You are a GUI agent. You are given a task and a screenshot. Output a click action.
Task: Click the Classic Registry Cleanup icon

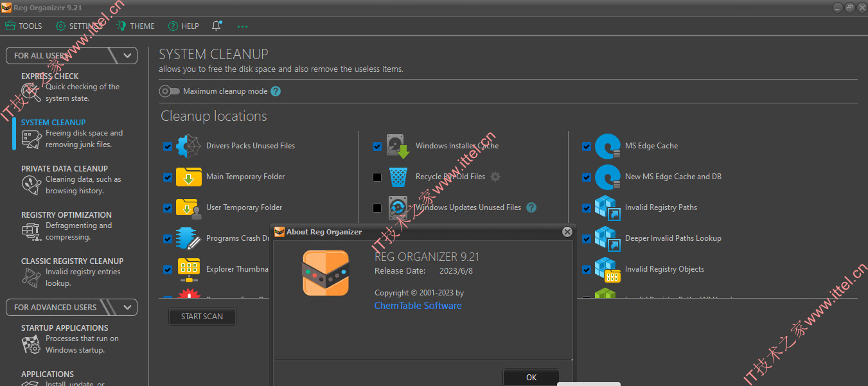tap(31, 278)
